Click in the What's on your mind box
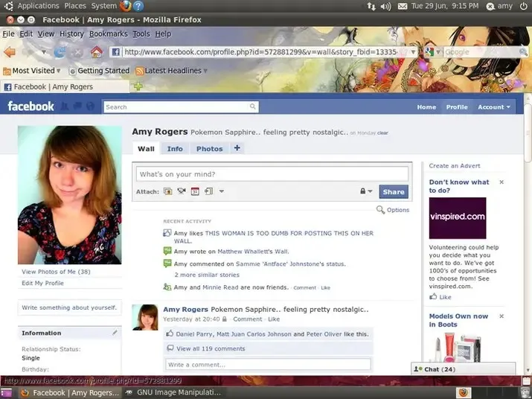This screenshot has height=399, width=532. coord(272,174)
